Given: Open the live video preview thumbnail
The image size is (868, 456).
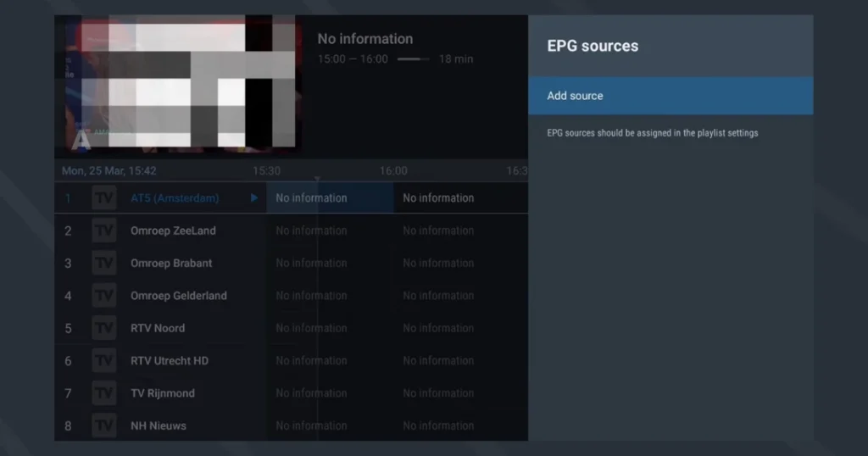Looking at the screenshot, I should 180,84.
